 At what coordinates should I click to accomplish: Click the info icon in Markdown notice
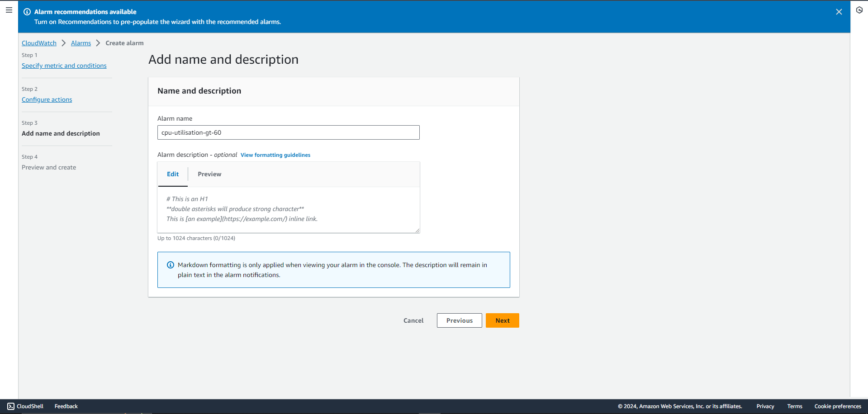(x=171, y=265)
